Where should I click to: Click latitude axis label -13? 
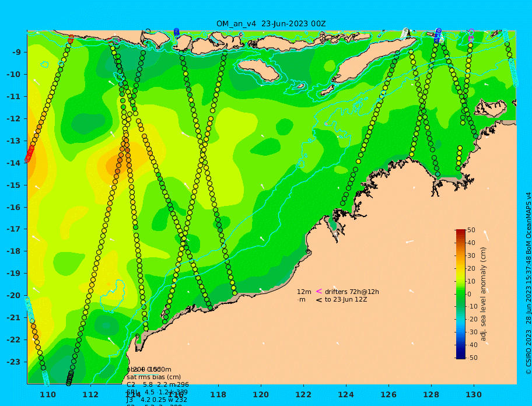coord(14,141)
